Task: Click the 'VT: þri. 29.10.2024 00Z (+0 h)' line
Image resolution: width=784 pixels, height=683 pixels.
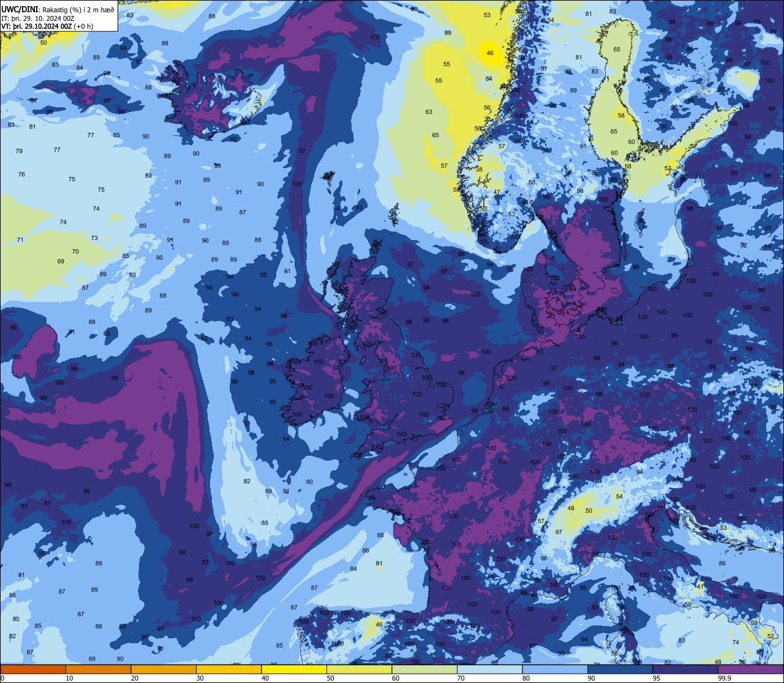Action: [x=47, y=26]
